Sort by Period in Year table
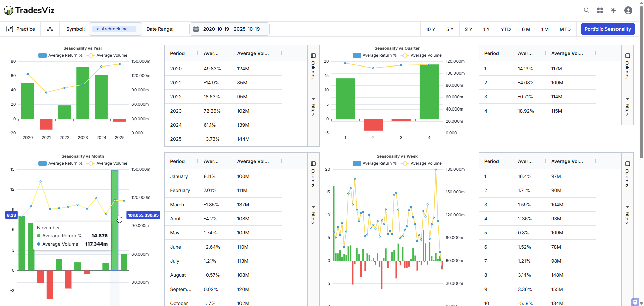Image resolution: width=644 pixels, height=306 pixels. coord(177,53)
